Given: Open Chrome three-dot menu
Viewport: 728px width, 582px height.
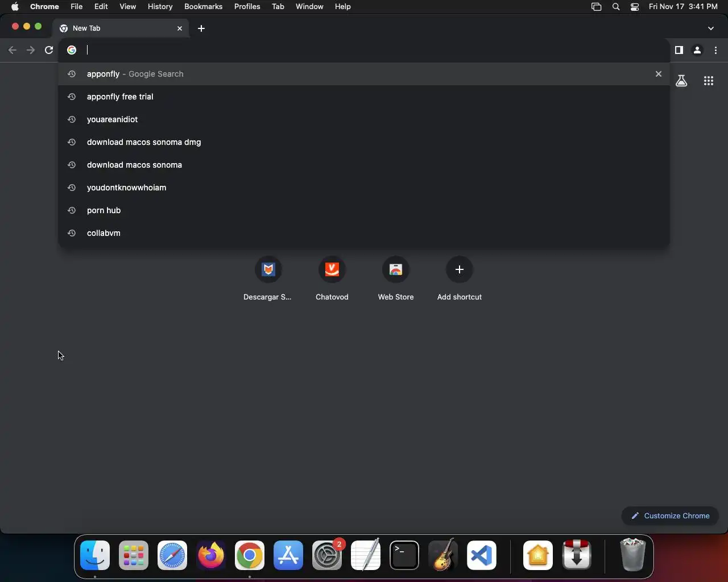Looking at the screenshot, I should pos(716,50).
